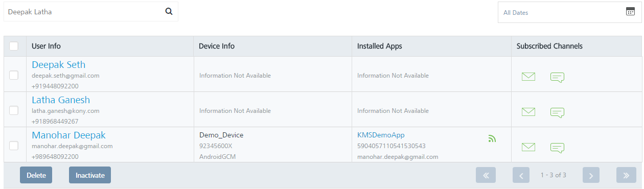Click the Inactivate button
The height and width of the screenshot is (189, 644).
pos(90,175)
